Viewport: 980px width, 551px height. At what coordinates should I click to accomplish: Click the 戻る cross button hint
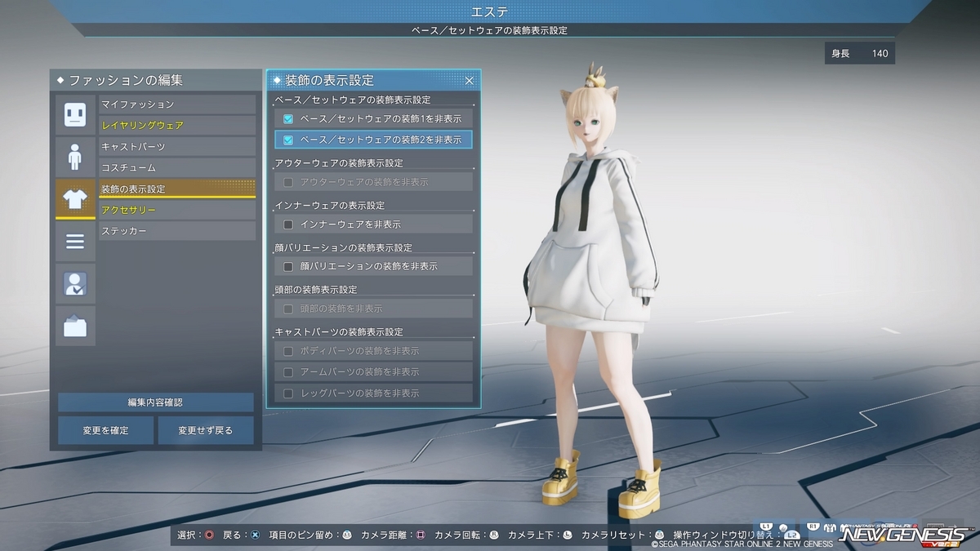[x=255, y=535]
